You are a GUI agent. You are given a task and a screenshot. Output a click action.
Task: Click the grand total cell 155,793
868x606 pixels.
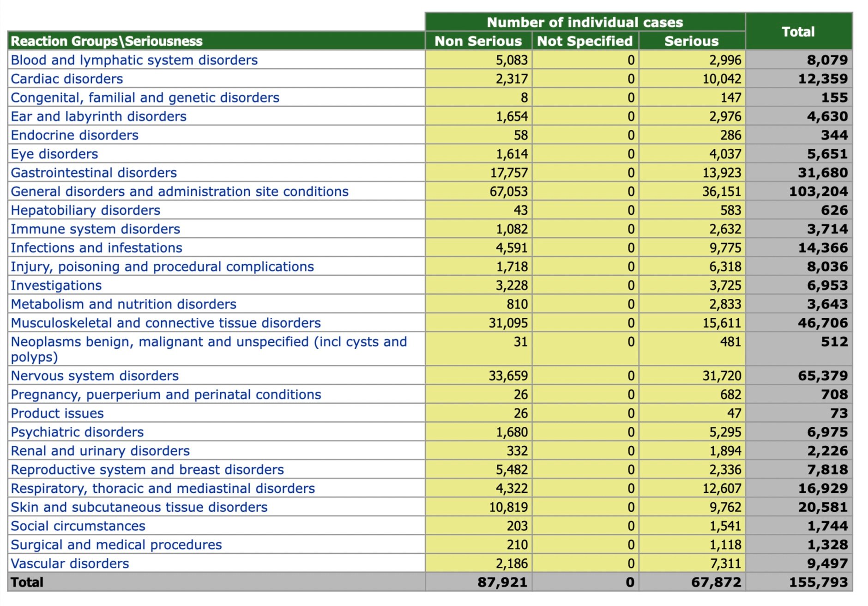pos(818,582)
